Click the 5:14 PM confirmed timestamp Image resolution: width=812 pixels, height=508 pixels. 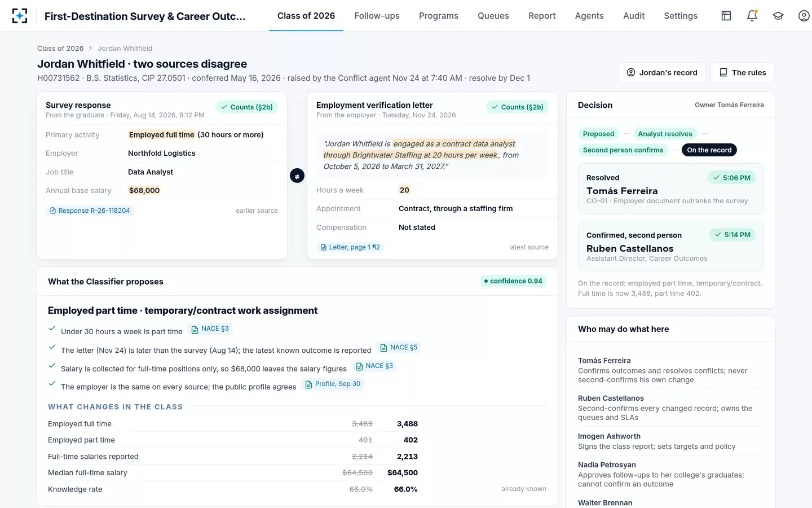[732, 235]
